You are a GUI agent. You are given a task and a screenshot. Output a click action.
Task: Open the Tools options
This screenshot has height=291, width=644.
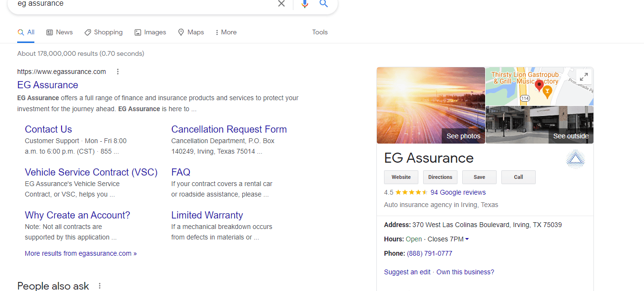[x=320, y=32]
